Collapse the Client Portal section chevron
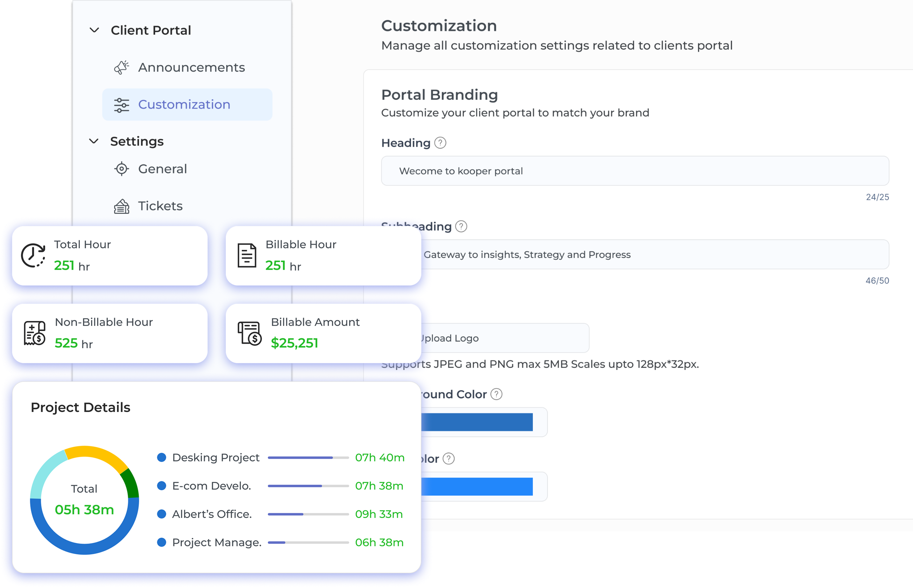The width and height of the screenshot is (913, 588). (94, 30)
